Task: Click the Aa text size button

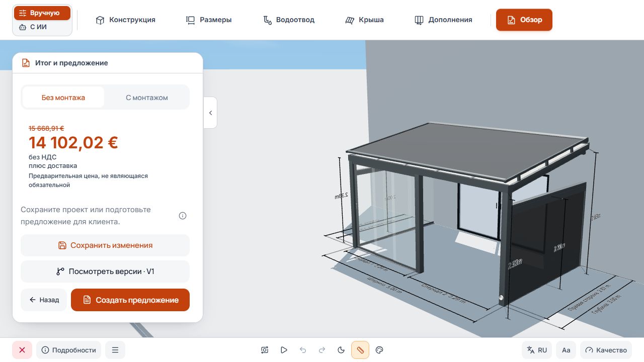Action: 566,350
